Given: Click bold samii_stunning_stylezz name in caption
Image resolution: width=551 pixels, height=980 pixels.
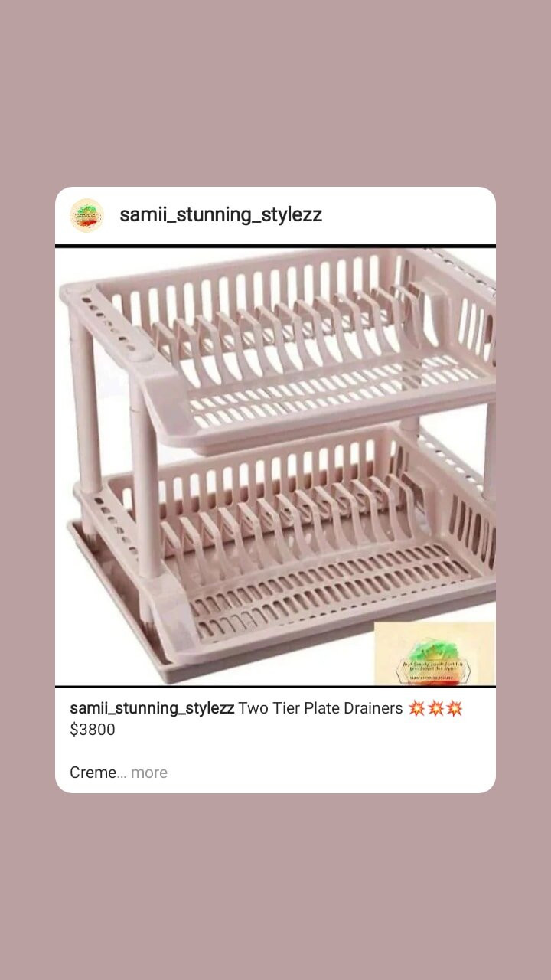Looking at the screenshot, I should click(x=152, y=708).
